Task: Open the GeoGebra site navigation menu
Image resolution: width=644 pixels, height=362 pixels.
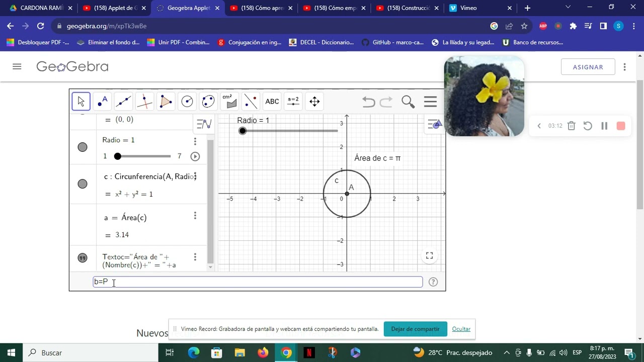Action: 17,66
